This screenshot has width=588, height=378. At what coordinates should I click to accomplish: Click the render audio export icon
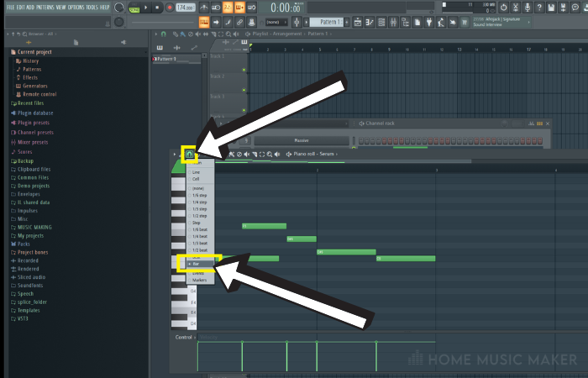564,7
